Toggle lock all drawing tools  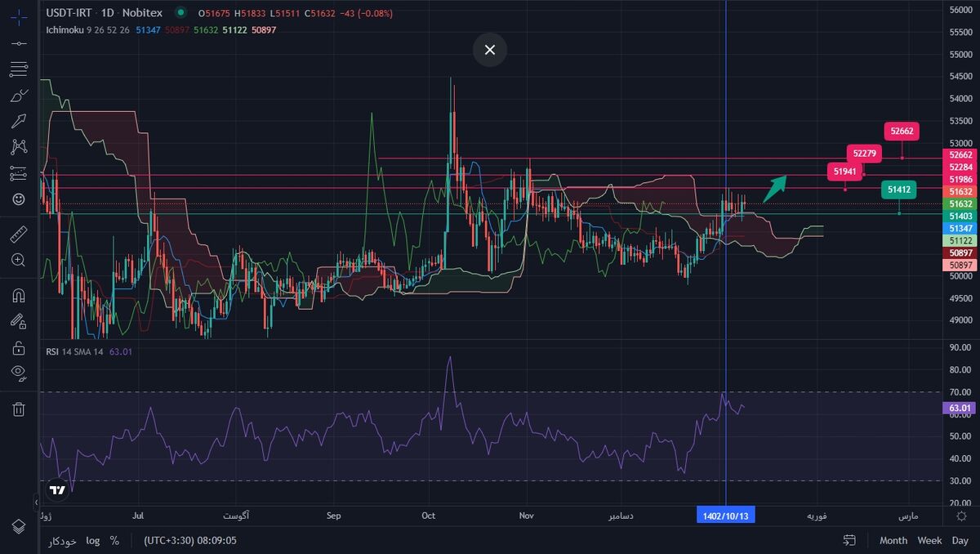point(18,347)
